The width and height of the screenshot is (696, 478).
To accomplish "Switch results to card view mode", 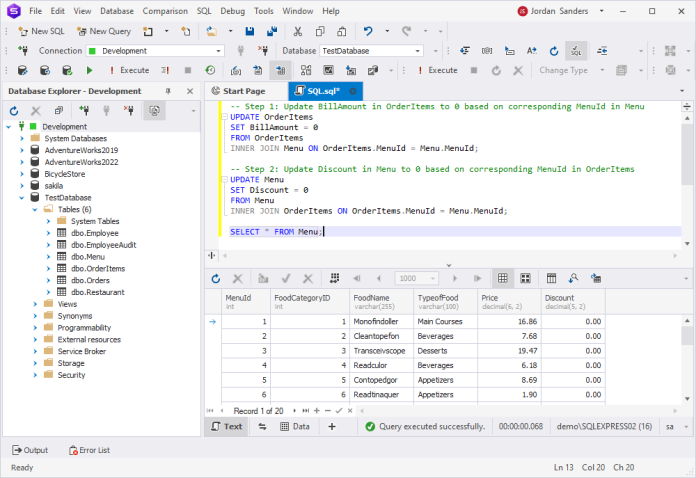I will click(x=527, y=278).
